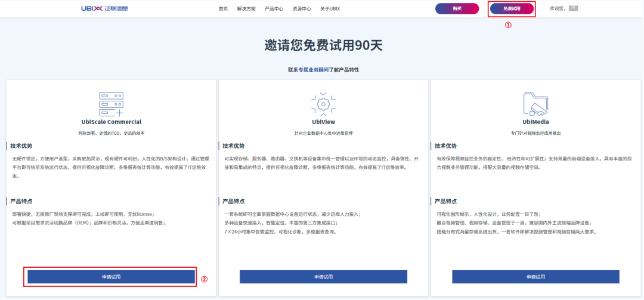Open the 资源中心 menu
Viewport: 644px width, 300px height.
pos(302,8)
